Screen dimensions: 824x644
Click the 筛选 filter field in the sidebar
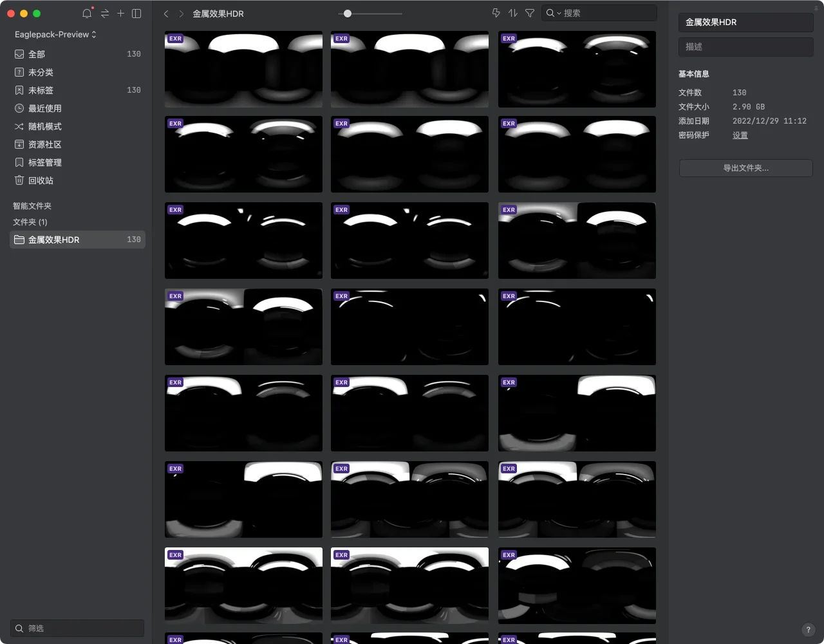point(77,628)
